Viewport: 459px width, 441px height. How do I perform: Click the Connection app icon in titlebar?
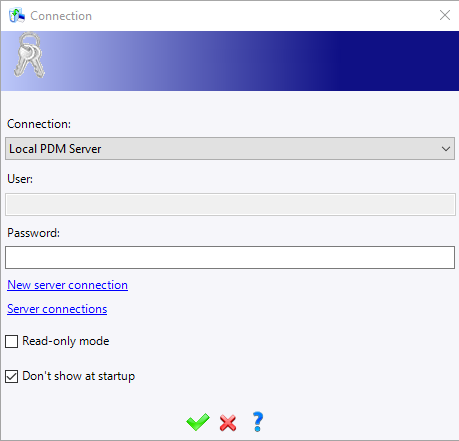[17, 15]
